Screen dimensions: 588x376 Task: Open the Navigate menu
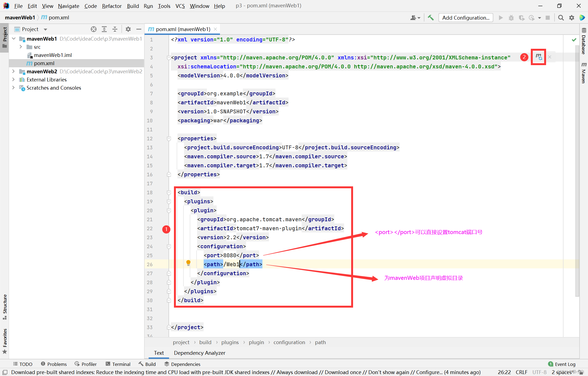68,6
